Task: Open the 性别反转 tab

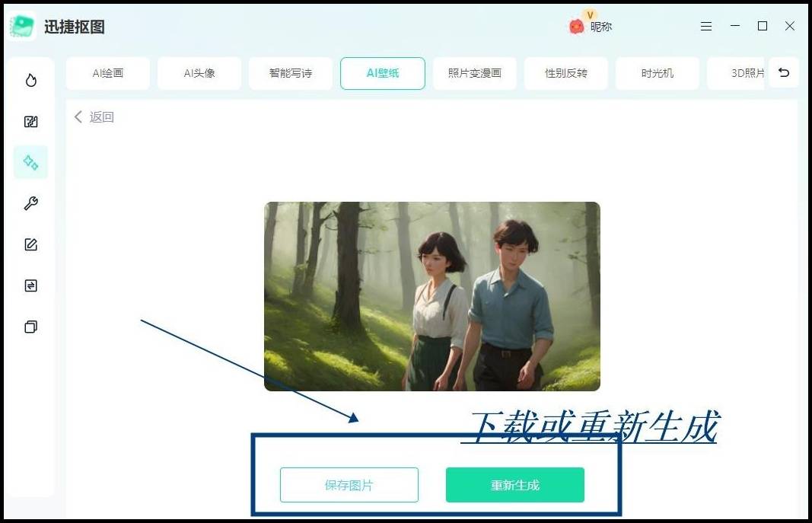Action: (566, 73)
